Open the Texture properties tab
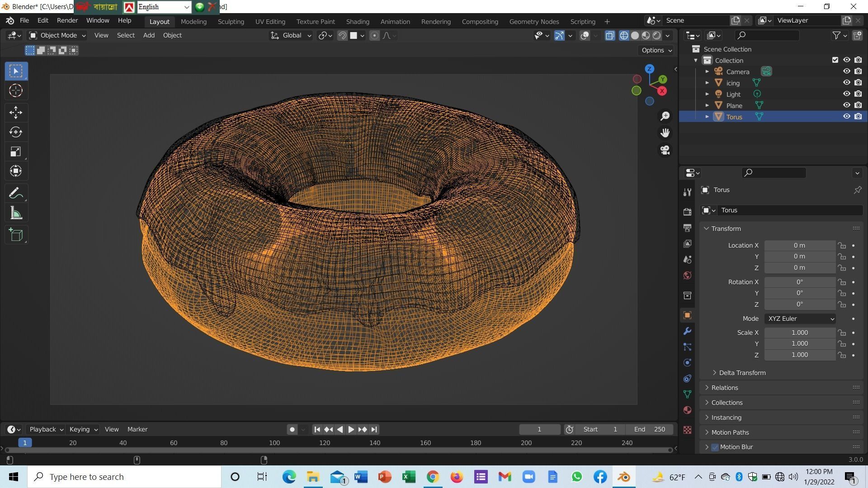The width and height of the screenshot is (868, 488). click(x=687, y=430)
